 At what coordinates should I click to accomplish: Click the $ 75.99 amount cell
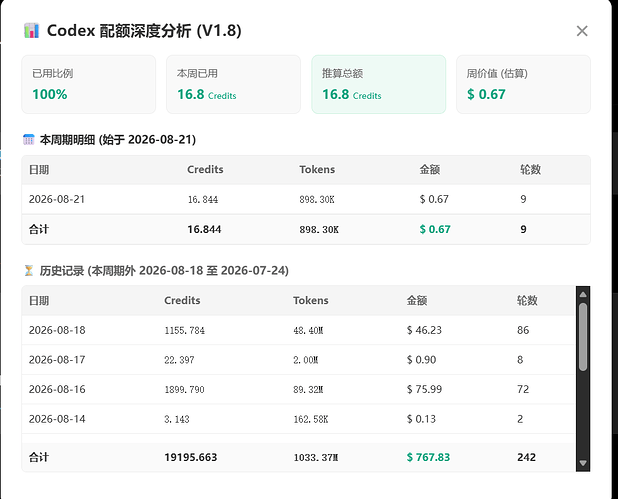[424, 389]
